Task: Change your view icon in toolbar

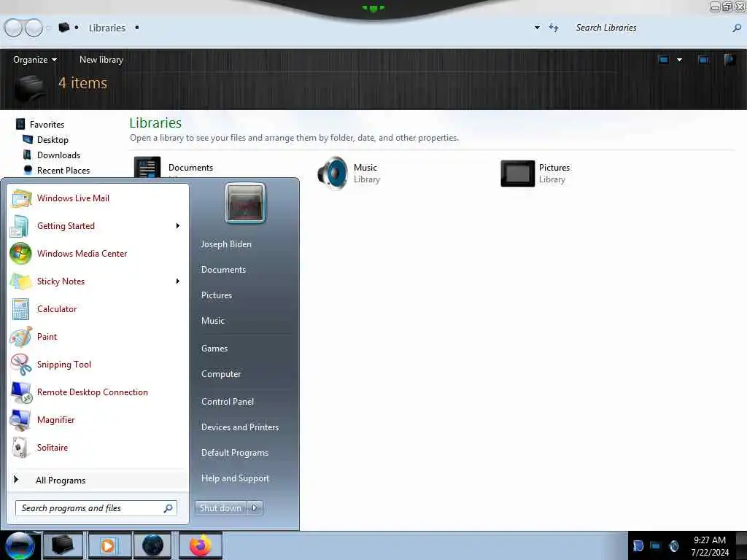Action: [663, 60]
